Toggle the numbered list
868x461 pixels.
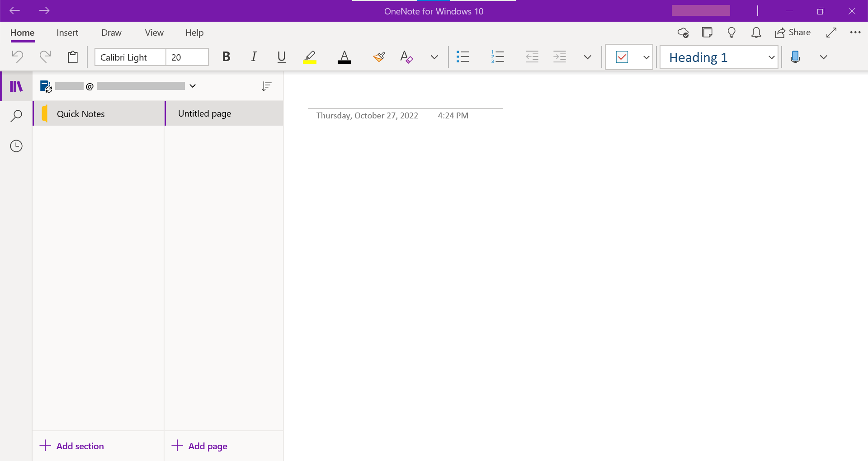(x=497, y=57)
